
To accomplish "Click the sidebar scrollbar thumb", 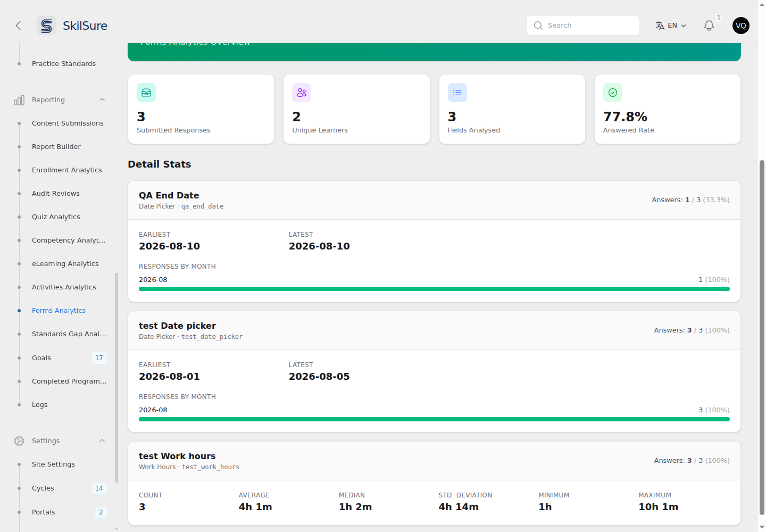I will click(x=116, y=378).
